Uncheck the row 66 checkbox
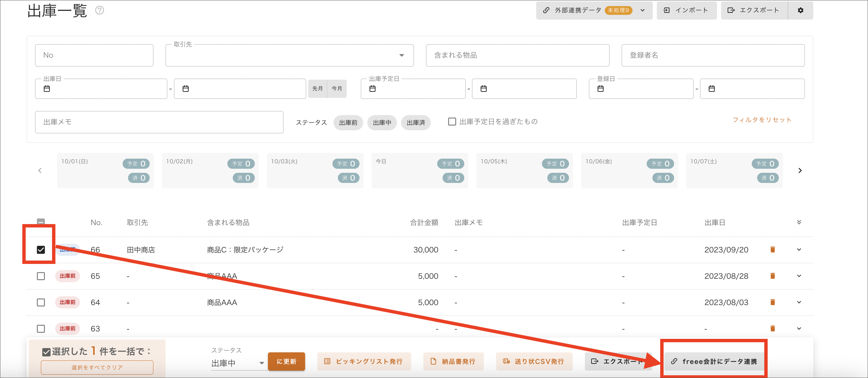 (x=41, y=250)
